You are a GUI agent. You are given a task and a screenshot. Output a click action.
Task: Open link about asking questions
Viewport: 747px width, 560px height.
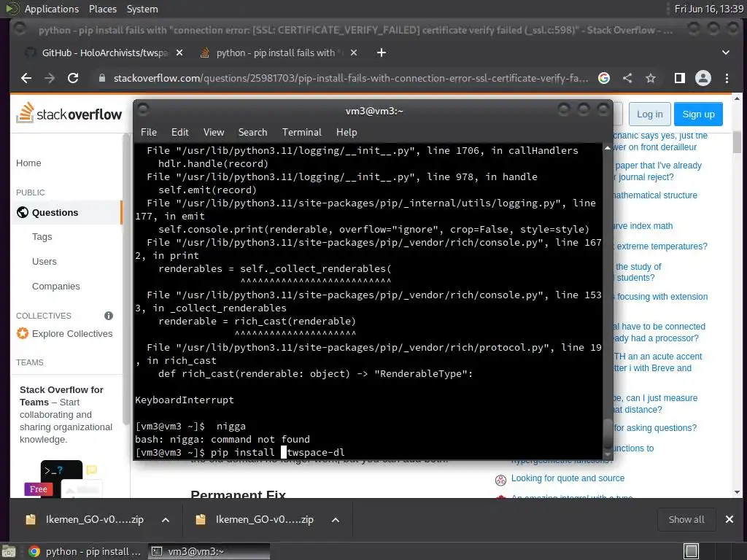click(655, 427)
